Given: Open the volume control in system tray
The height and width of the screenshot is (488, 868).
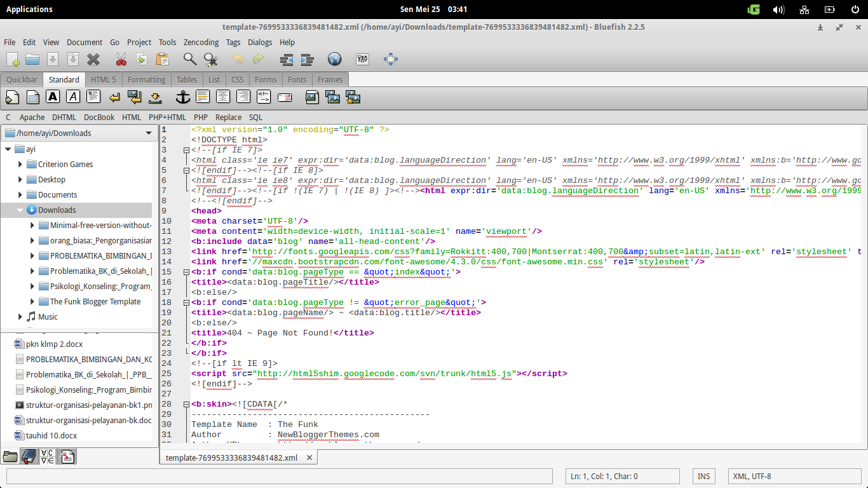Looking at the screenshot, I should [x=778, y=10].
